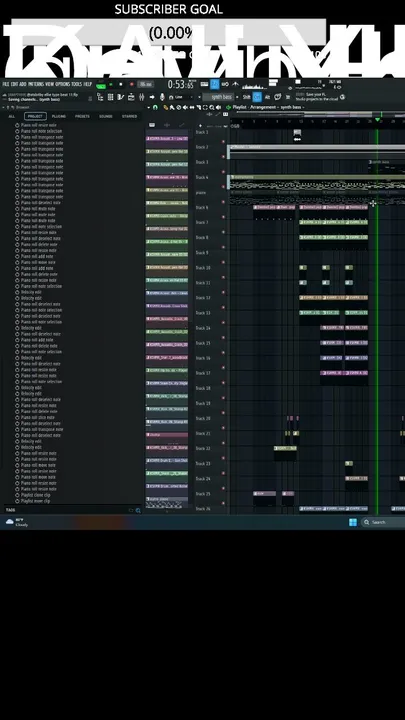Mute Track 4 with its red LED
The width and height of the screenshot is (405, 720).
point(224,186)
